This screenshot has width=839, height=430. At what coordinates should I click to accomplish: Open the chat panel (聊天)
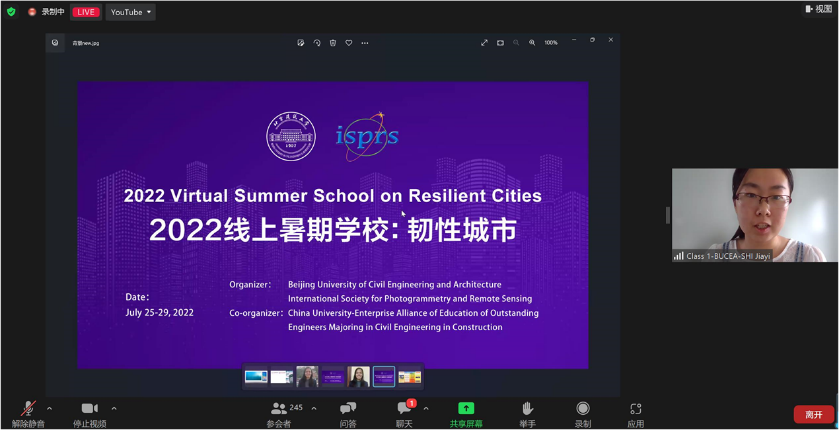(x=404, y=409)
